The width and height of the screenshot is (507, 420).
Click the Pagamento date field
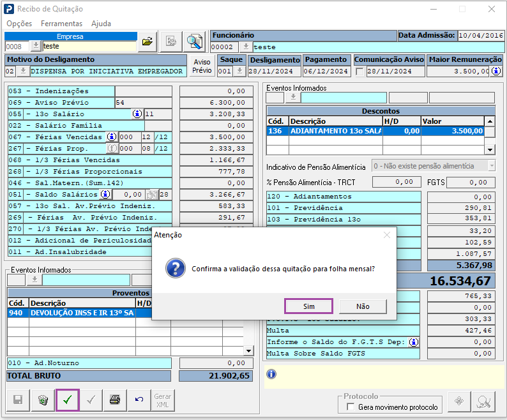point(326,71)
